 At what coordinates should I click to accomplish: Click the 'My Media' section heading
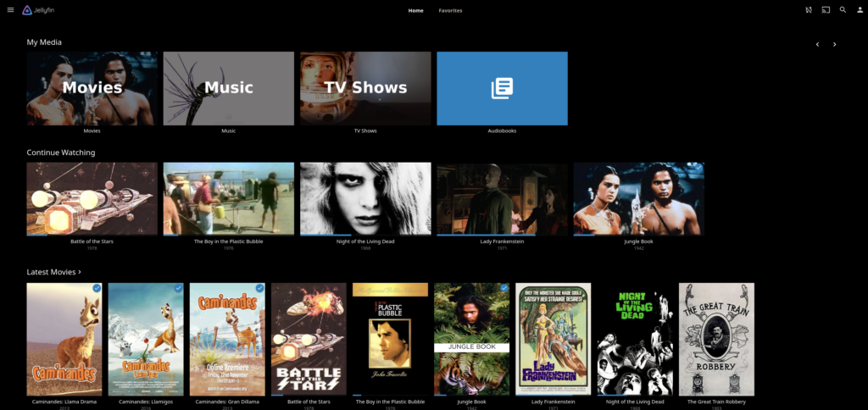click(x=44, y=42)
